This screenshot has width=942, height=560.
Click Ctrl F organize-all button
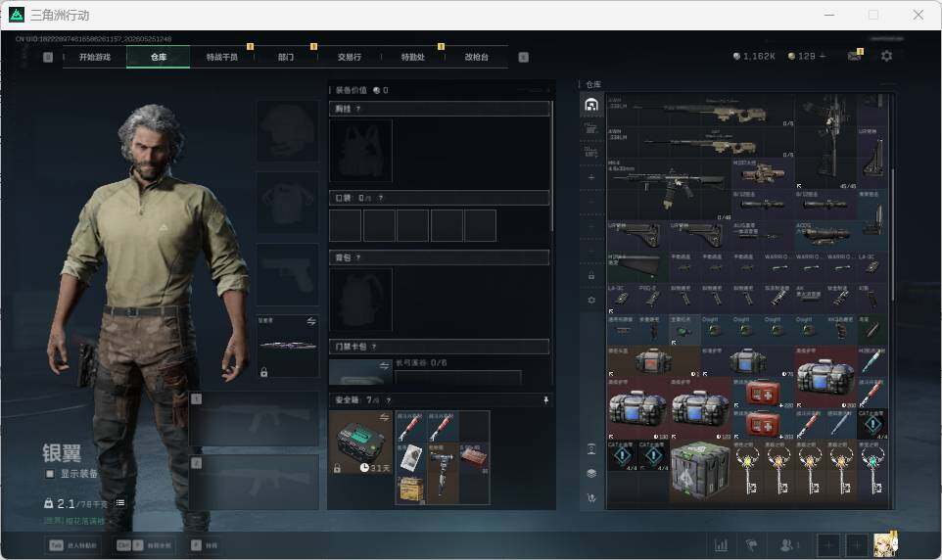144,545
